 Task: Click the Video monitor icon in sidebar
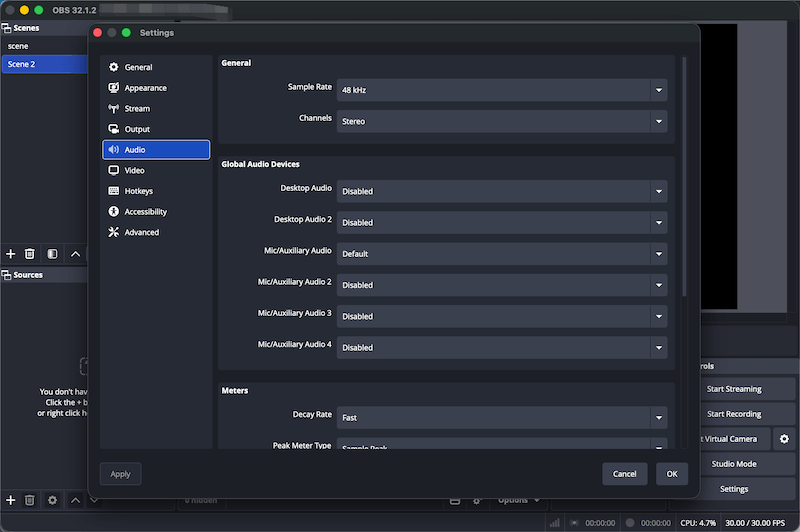coord(114,170)
